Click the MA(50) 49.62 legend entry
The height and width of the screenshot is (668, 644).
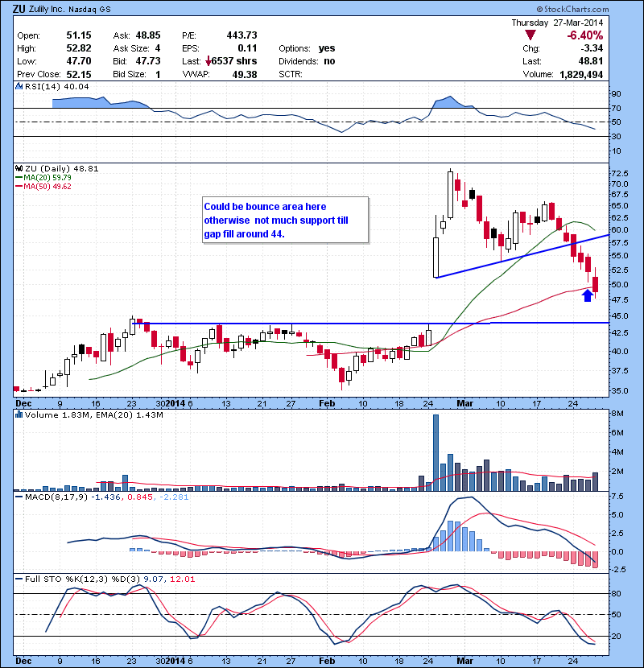click(x=47, y=186)
